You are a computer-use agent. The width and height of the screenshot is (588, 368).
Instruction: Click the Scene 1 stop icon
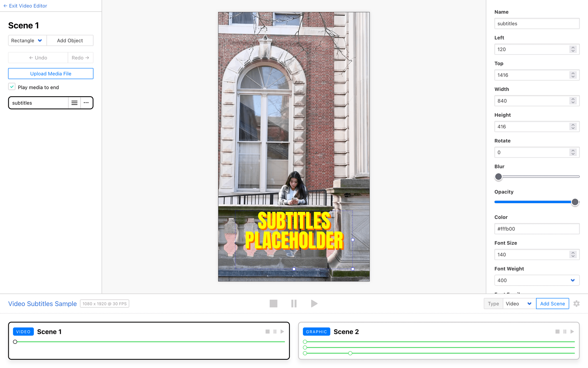(267, 331)
